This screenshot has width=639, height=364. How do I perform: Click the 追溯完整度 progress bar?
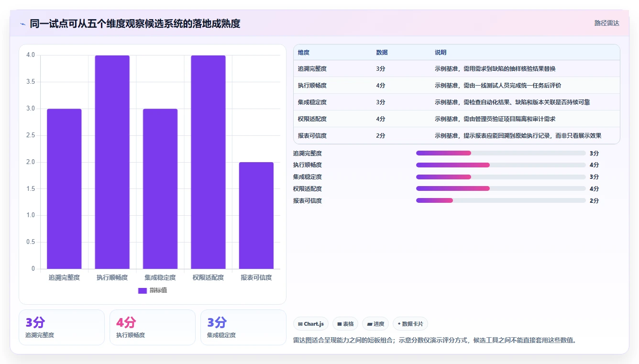tap(501, 153)
